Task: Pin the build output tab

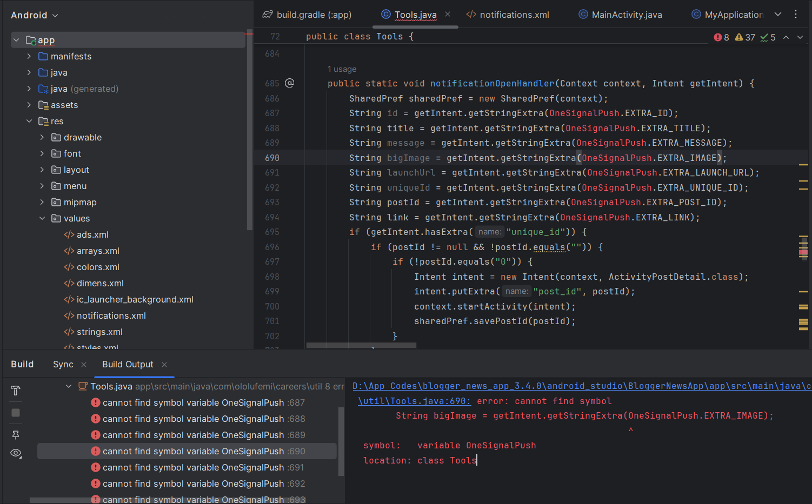Action: click(x=16, y=435)
